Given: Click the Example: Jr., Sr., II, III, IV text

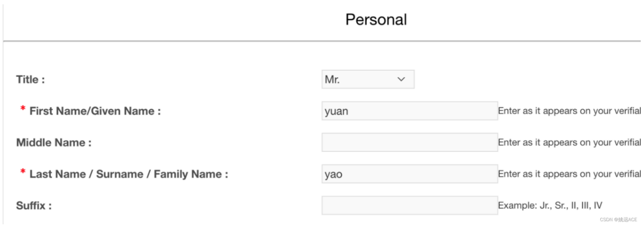Looking at the screenshot, I should pos(550,205).
